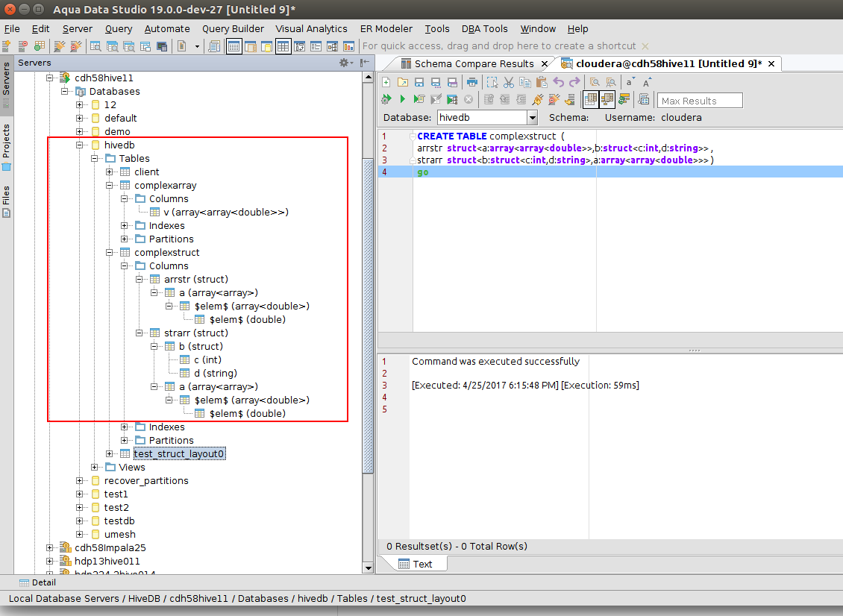The width and height of the screenshot is (843, 616).
Task: Open the DBA Tools menu
Action: [x=484, y=29]
